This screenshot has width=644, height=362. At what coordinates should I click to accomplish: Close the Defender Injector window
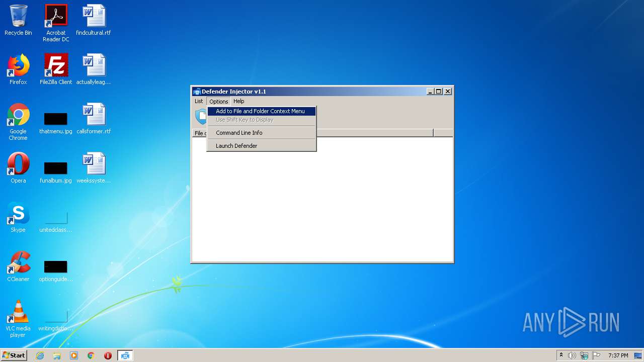coord(448,92)
